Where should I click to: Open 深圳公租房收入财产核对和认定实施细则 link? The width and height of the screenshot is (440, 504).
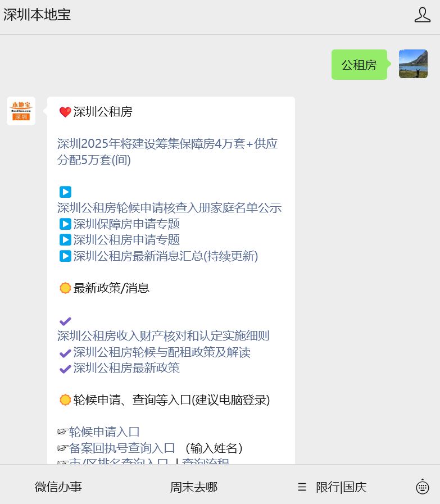click(163, 336)
